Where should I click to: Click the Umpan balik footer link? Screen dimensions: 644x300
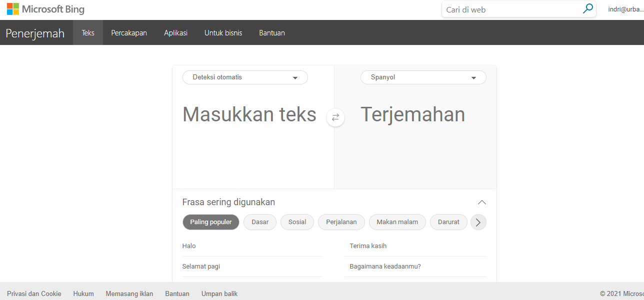(219, 294)
